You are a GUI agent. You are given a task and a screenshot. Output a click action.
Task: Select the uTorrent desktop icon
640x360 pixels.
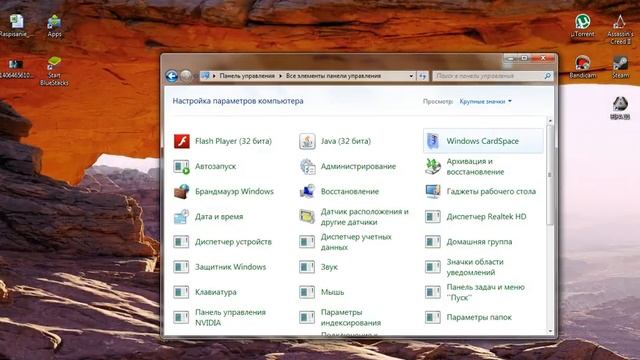[x=582, y=26]
